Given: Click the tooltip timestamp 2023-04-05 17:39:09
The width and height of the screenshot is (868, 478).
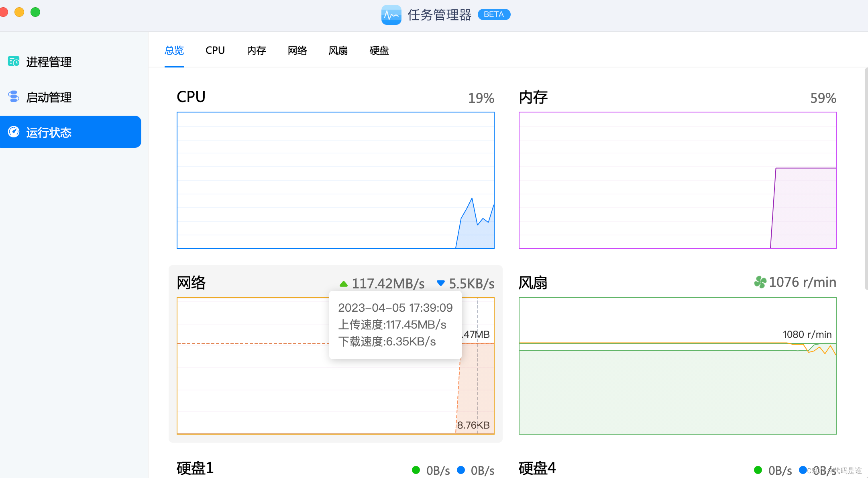Looking at the screenshot, I should point(395,308).
